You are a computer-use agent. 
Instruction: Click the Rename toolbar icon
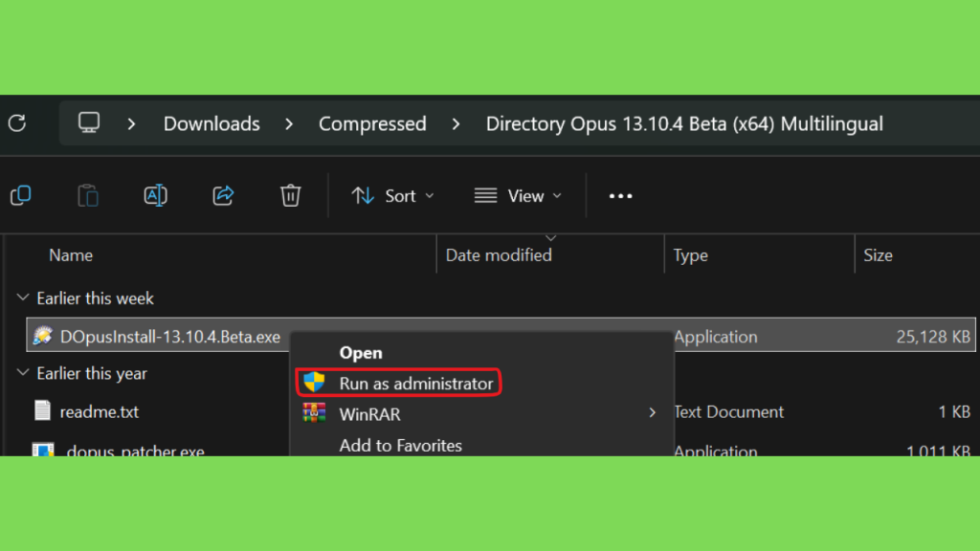coord(156,195)
